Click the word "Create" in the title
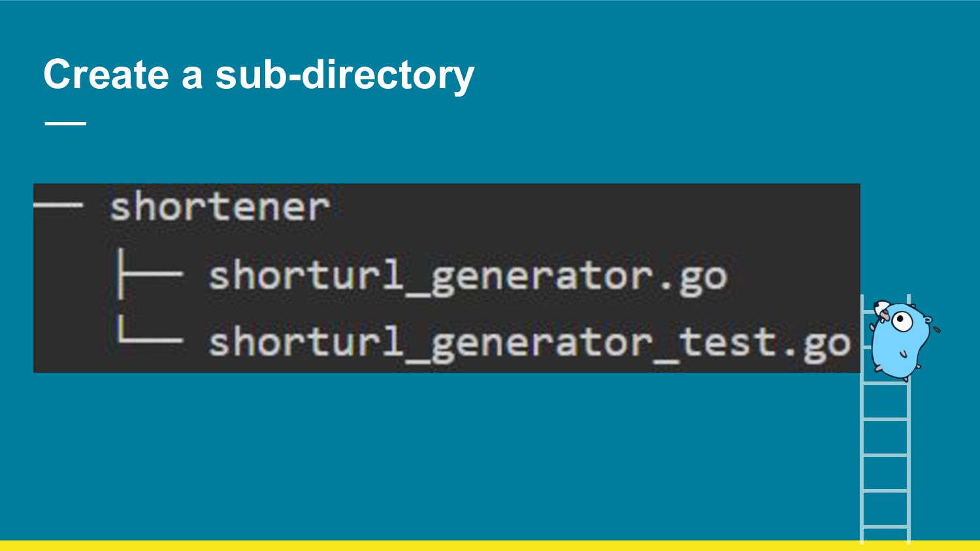Image resolution: width=980 pixels, height=551 pixels. [x=106, y=74]
